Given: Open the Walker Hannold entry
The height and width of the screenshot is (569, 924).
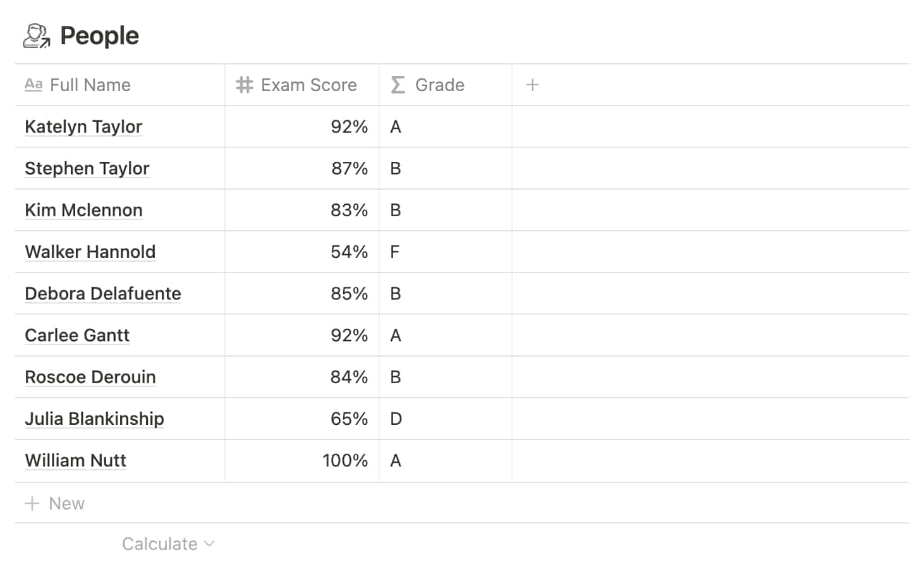Looking at the screenshot, I should [x=90, y=252].
